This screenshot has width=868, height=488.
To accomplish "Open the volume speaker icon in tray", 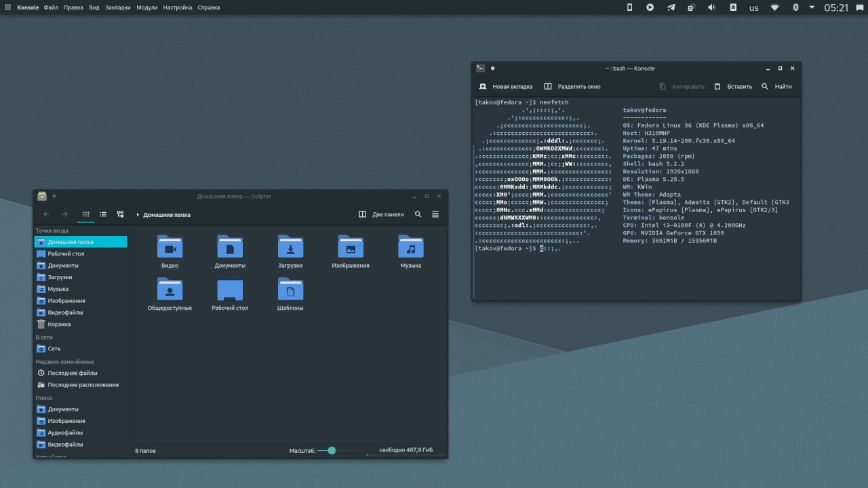I will (x=712, y=7).
